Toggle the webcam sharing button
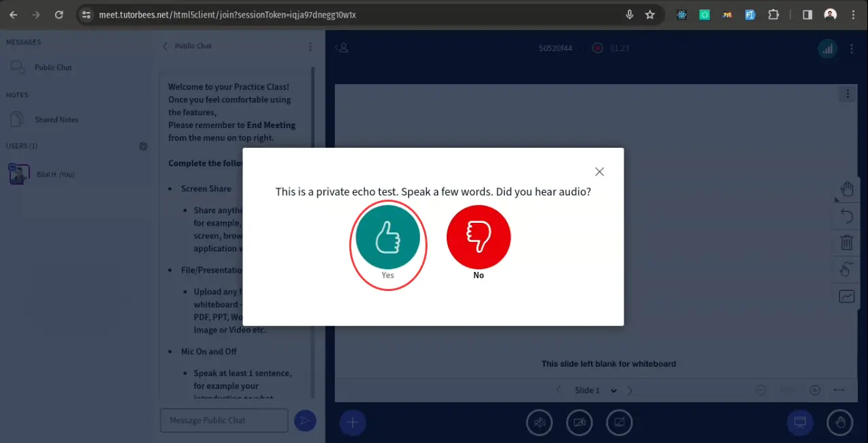The width and height of the screenshot is (868, 443). point(579,423)
